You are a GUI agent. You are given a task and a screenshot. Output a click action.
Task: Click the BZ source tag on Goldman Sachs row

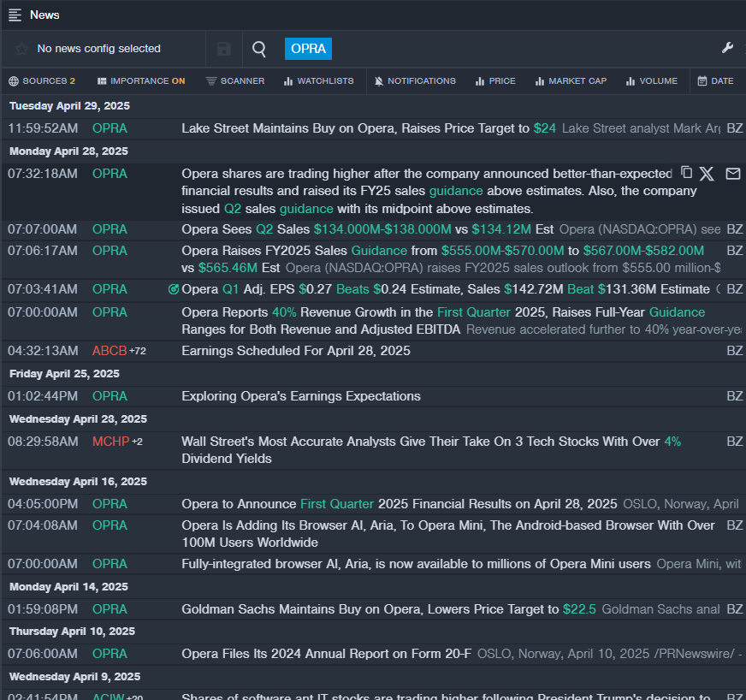[735, 609]
